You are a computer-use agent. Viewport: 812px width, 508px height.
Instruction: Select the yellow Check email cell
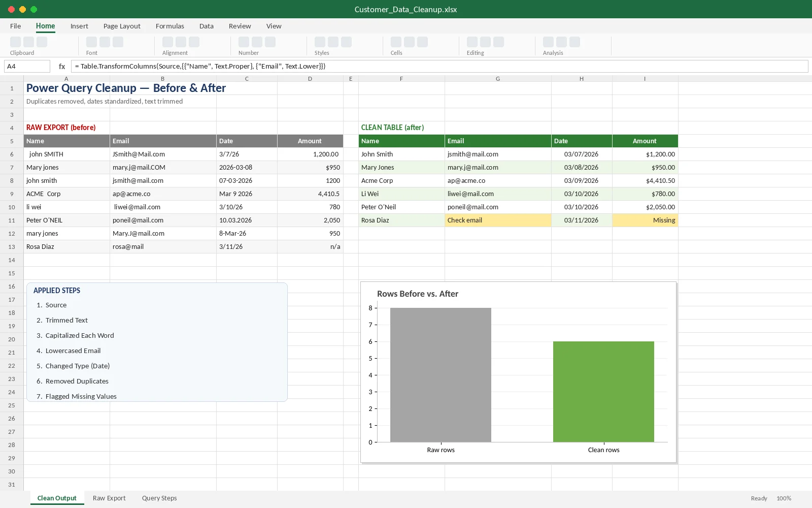pyautogui.click(x=498, y=220)
